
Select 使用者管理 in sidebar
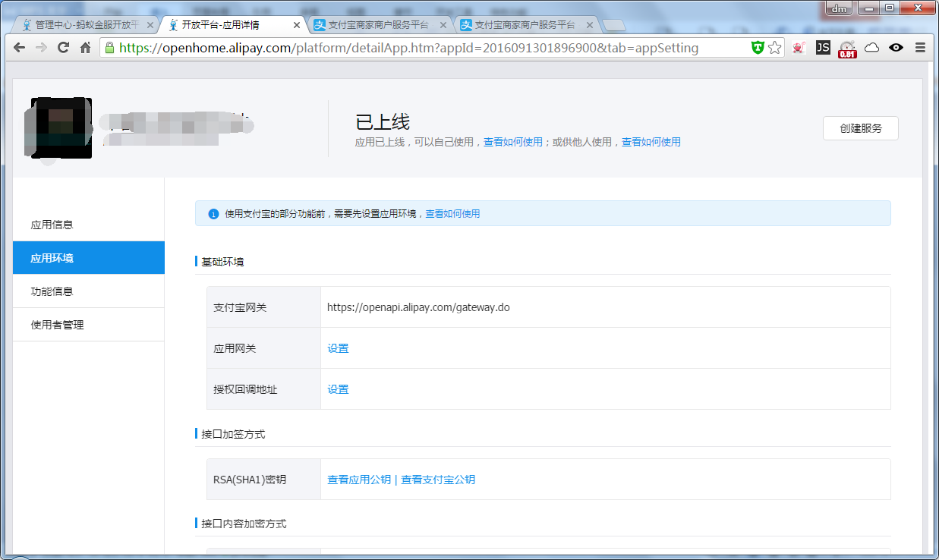point(89,325)
